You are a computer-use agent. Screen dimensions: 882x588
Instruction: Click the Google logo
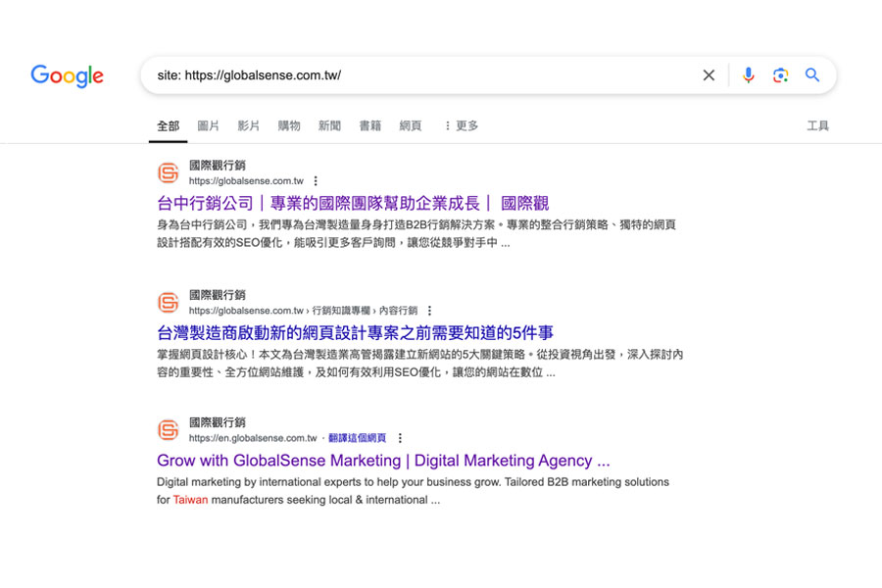coord(67,76)
